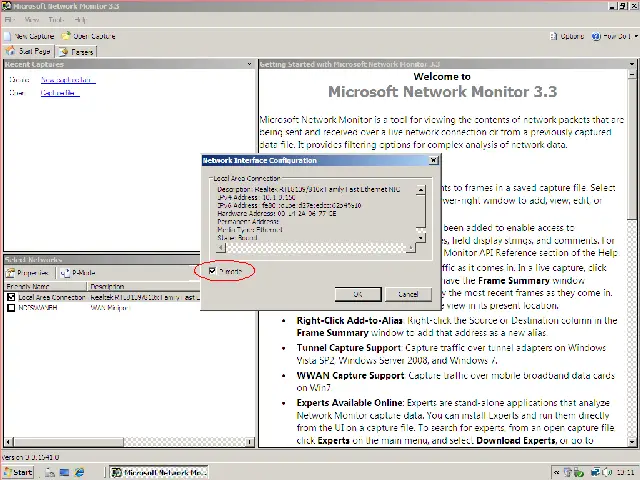
Task: Open the Help menu
Action: 80,20
